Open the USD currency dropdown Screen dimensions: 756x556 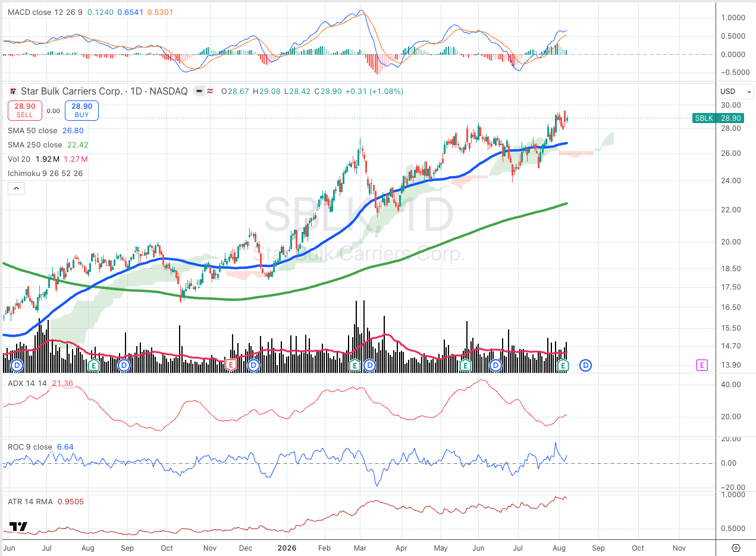tap(736, 92)
